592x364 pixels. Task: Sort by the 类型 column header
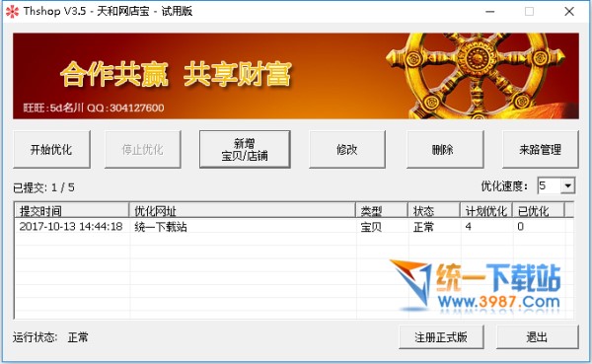tap(381, 211)
